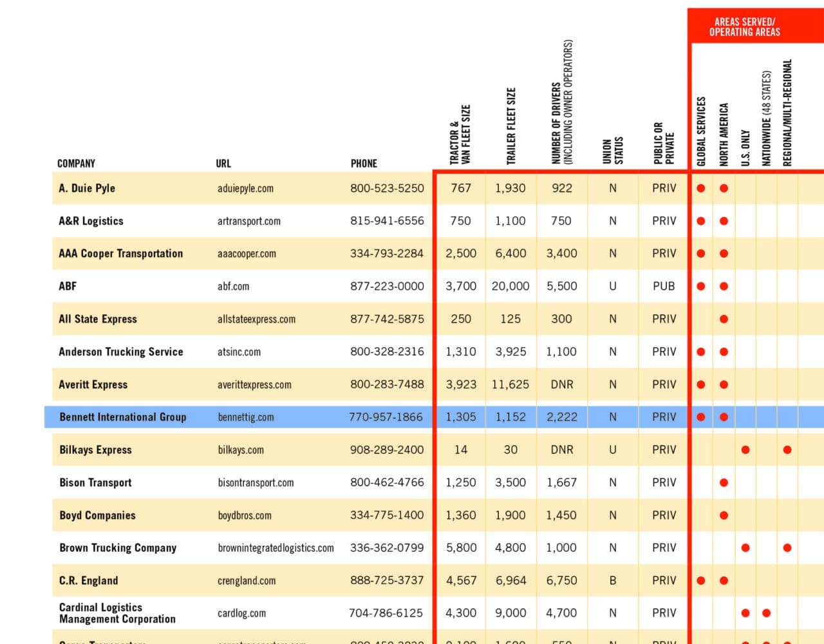Click C.R. England company name
Viewport: 824px width, 644px height.
pos(89,580)
